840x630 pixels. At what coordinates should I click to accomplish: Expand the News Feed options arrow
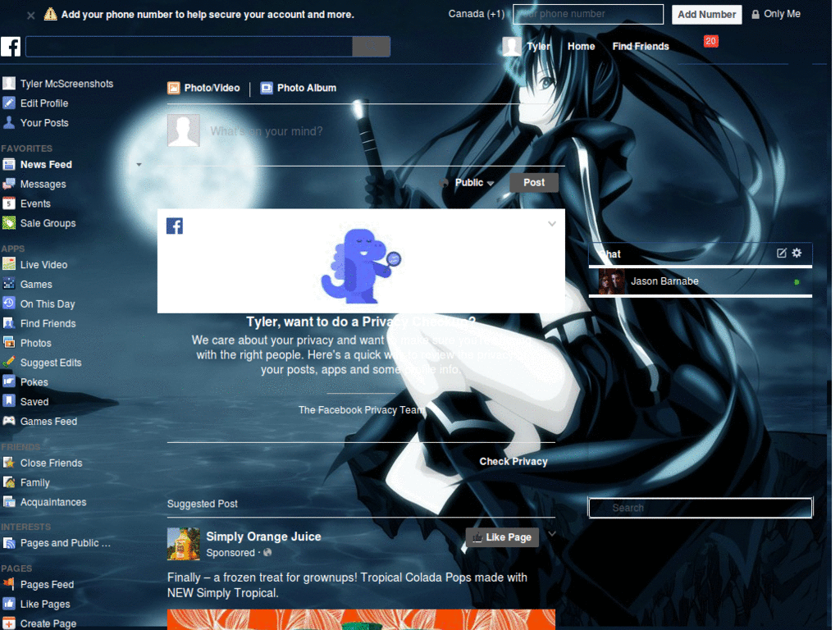pyautogui.click(x=139, y=164)
